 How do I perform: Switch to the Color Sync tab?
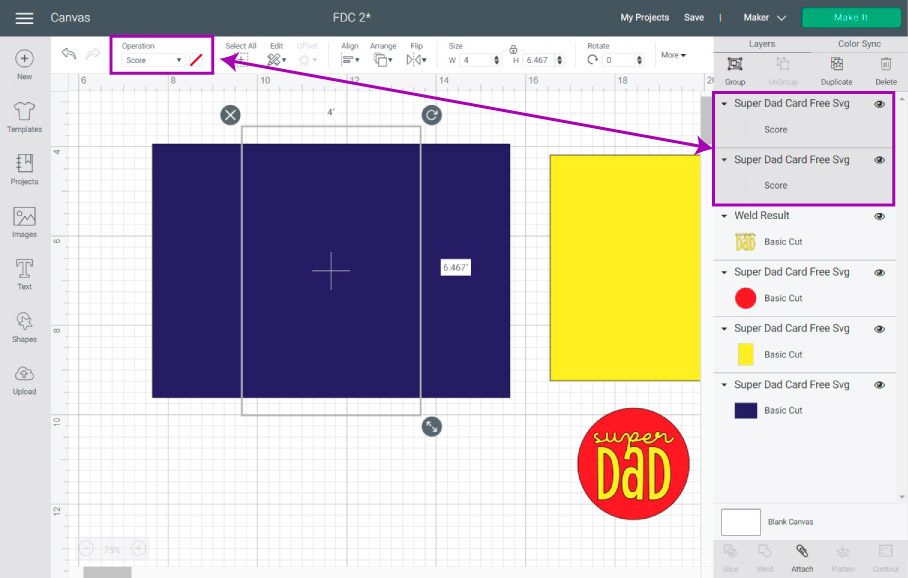point(859,44)
